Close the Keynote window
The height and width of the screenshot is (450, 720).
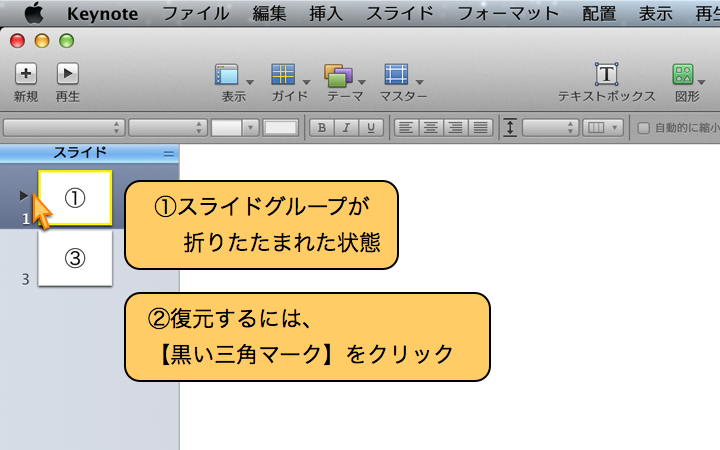17,41
